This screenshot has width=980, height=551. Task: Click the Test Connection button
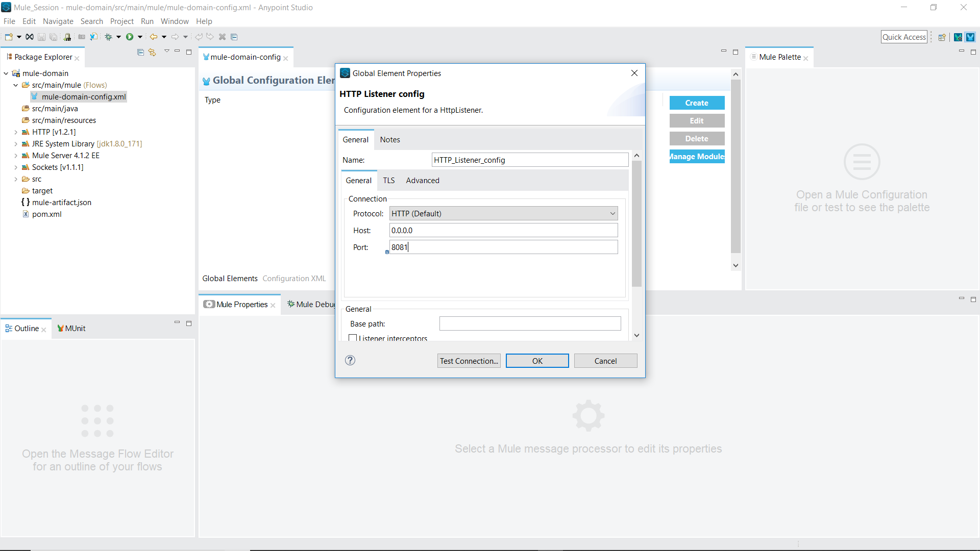coord(469,361)
